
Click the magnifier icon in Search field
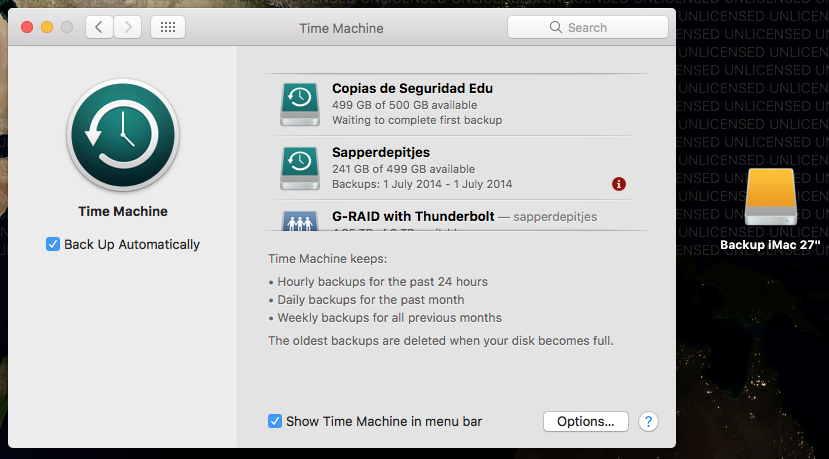[556, 27]
